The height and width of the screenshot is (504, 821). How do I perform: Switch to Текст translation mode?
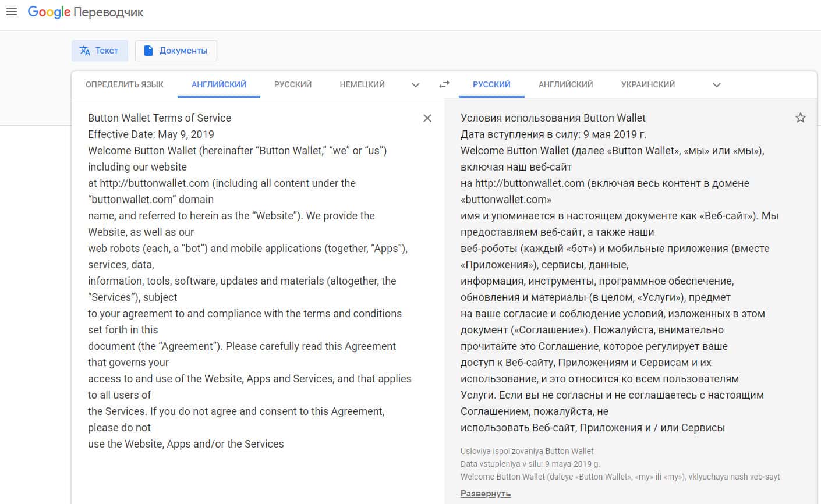pyautogui.click(x=100, y=51)
